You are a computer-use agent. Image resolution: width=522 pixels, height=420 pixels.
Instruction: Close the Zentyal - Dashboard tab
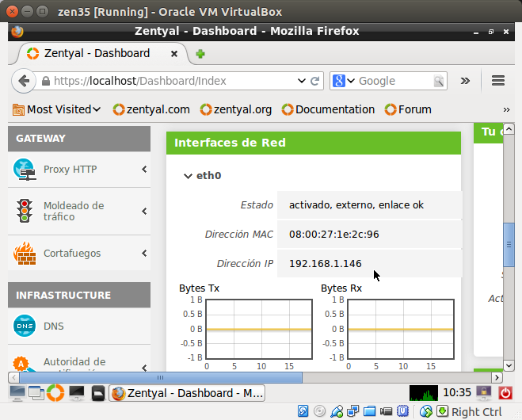(x=173, y=54)
